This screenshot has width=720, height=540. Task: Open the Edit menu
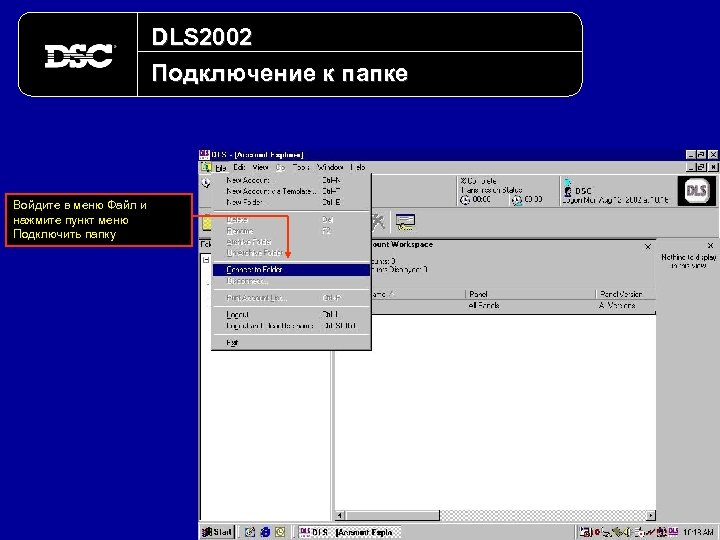(239, 168)
